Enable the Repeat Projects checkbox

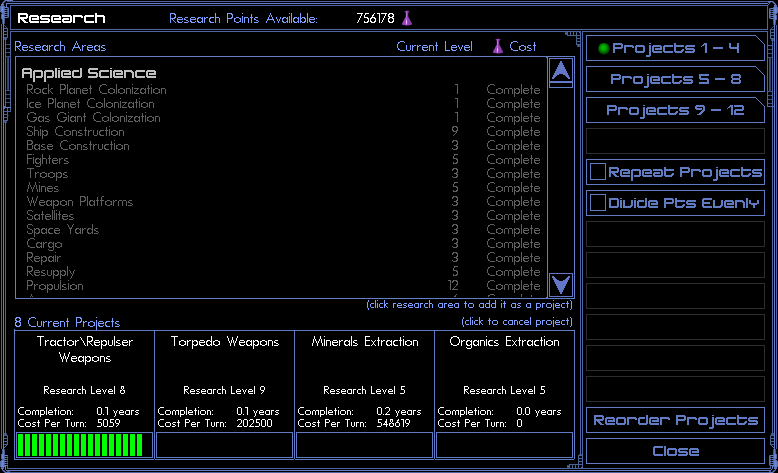[597, 172]
